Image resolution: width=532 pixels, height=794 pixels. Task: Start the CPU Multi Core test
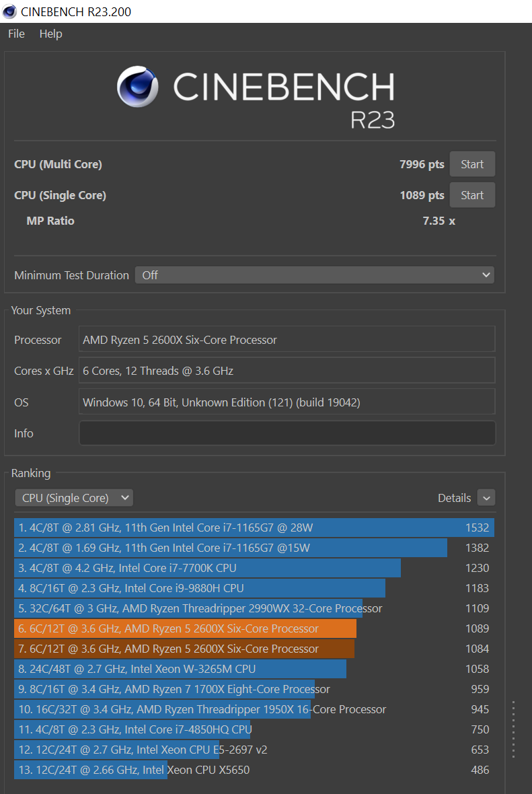click(x=471, y=164)
